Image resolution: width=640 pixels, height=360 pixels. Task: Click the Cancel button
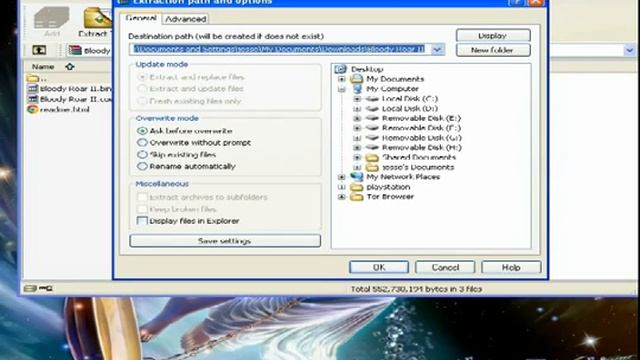pos(445,267)
